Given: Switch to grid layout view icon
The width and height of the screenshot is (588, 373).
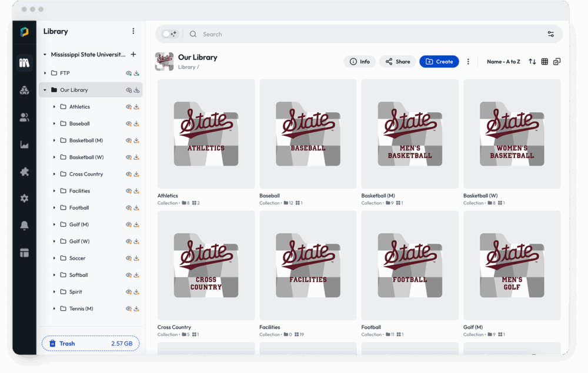Looking at the screenshot, I should click(x=544, y=62).
